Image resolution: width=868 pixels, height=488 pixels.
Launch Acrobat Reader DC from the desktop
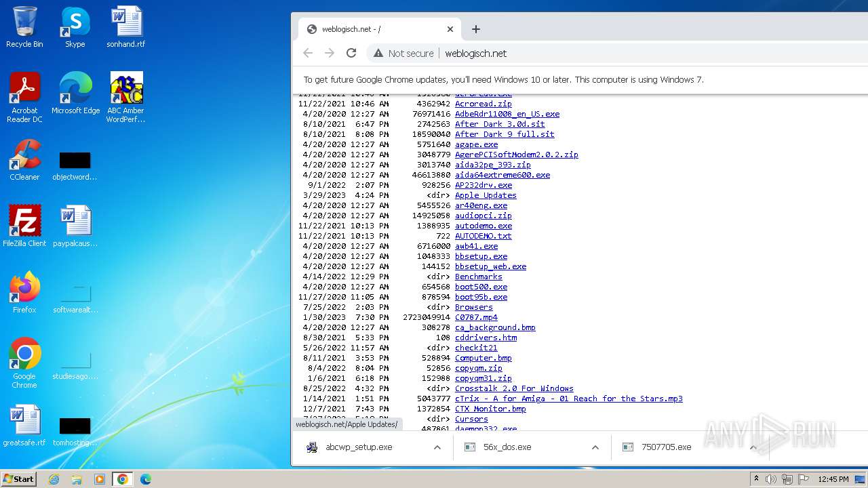click(24, 98)
